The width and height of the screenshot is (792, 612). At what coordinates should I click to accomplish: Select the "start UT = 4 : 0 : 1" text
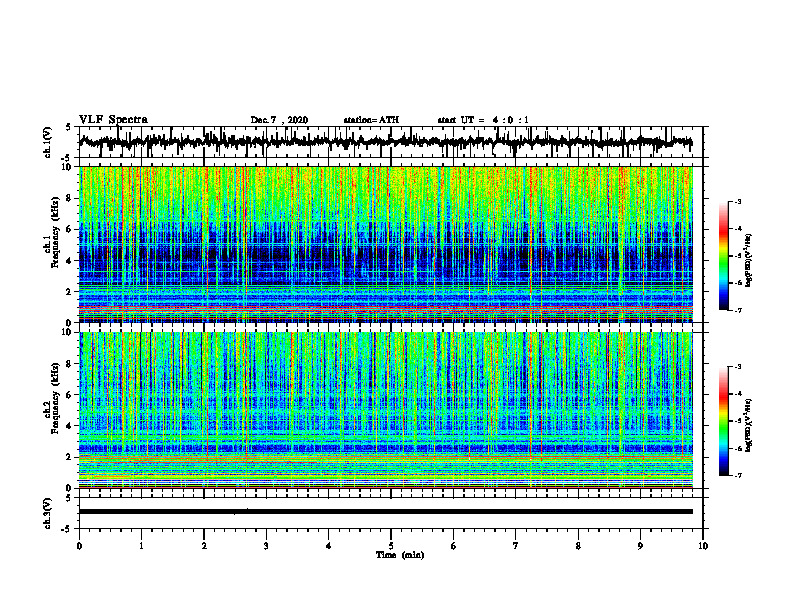click(x=483, y=120)
